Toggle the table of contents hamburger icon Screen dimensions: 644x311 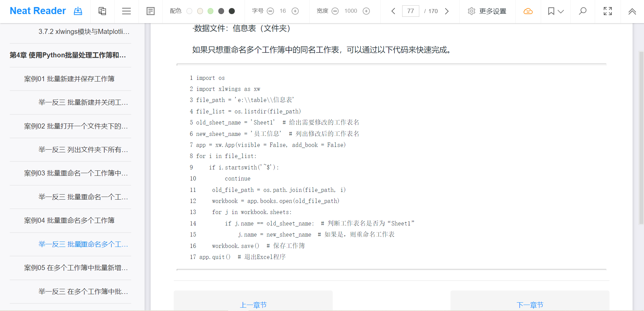click(126, 11)
